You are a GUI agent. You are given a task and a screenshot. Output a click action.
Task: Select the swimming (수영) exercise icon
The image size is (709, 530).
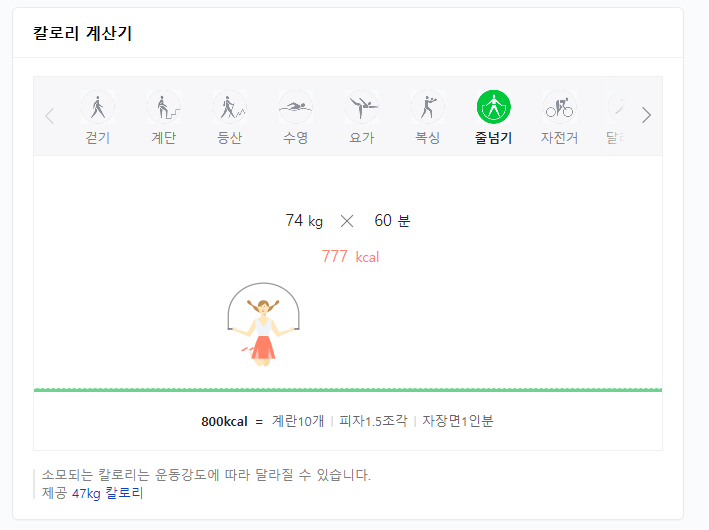coord(295,107)
